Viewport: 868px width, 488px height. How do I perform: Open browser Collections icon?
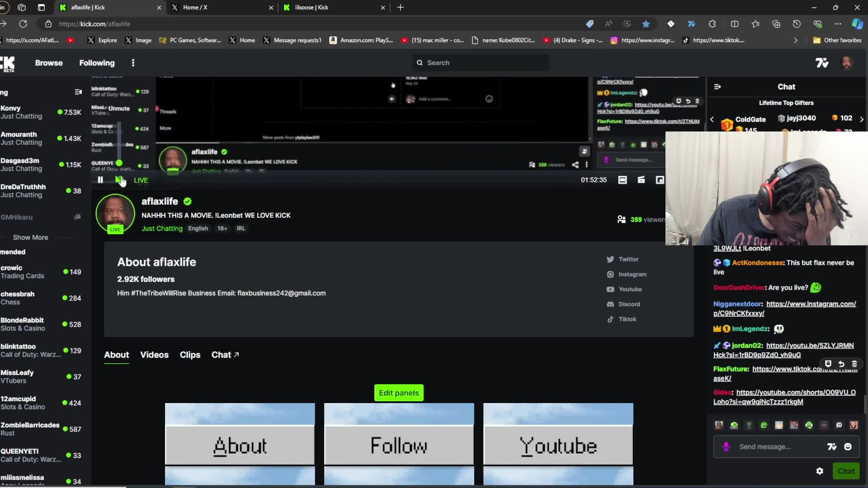(x=776, y=24)
